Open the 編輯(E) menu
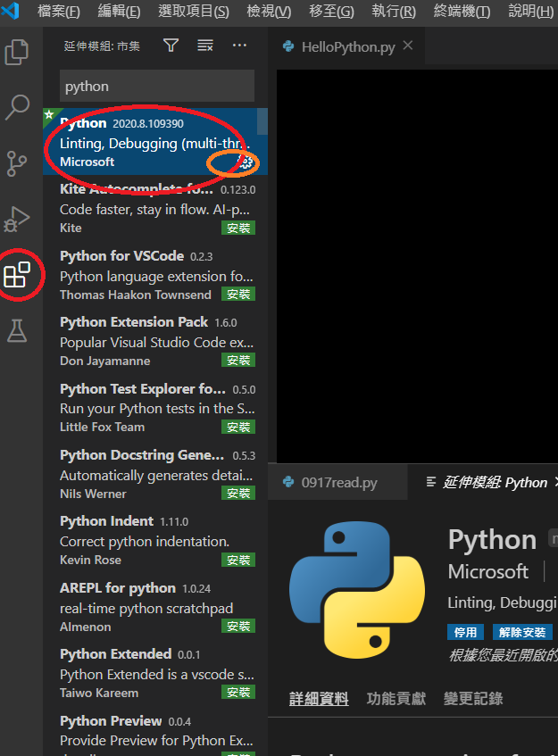Screen dimensions: 558x756 [119, 11]
